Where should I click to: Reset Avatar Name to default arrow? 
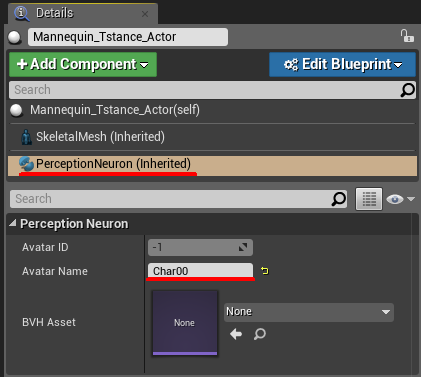(265, 271)
